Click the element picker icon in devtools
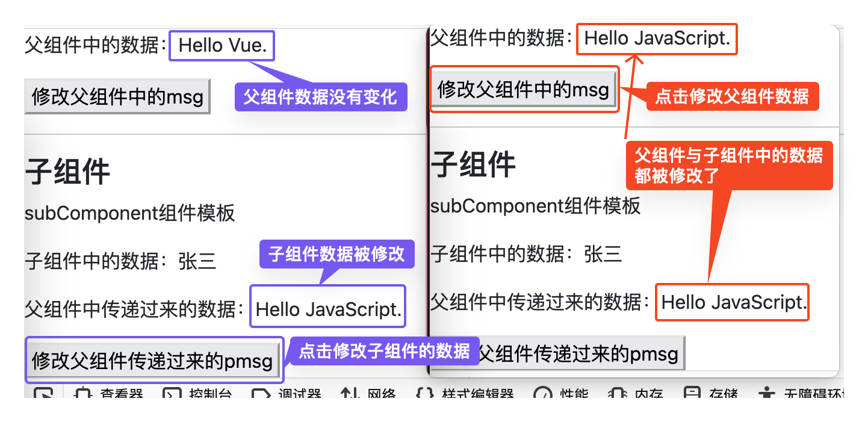 pos(43,394)
